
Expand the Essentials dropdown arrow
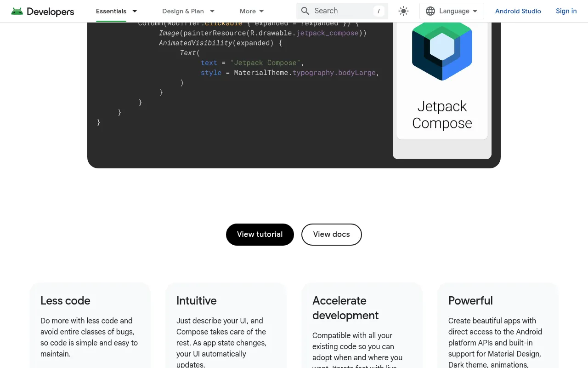coord(135,11)
